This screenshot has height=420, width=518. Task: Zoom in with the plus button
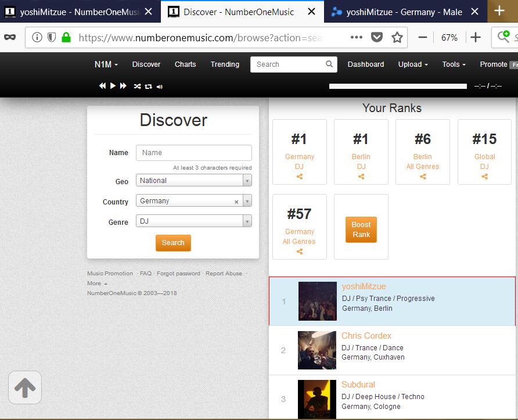[476, 37]
